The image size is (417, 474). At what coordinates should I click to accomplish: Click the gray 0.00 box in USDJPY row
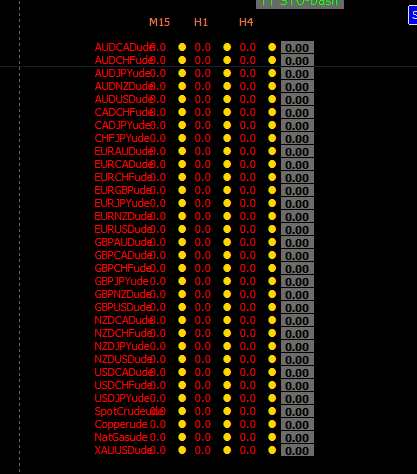click(297, 399)
